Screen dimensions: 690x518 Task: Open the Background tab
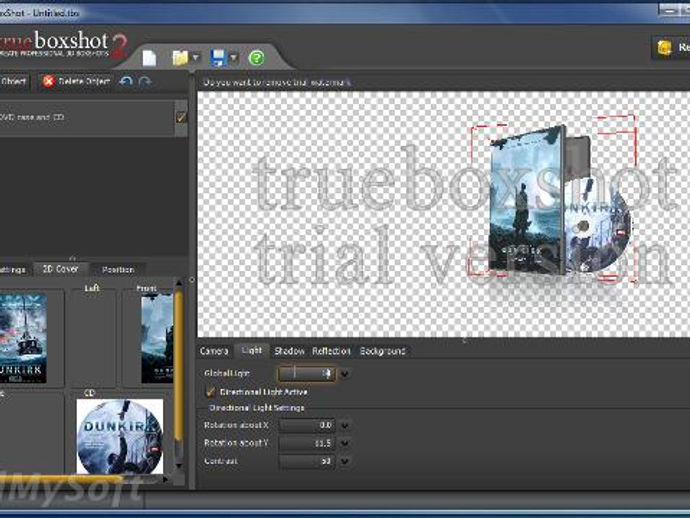click(382, 351)
